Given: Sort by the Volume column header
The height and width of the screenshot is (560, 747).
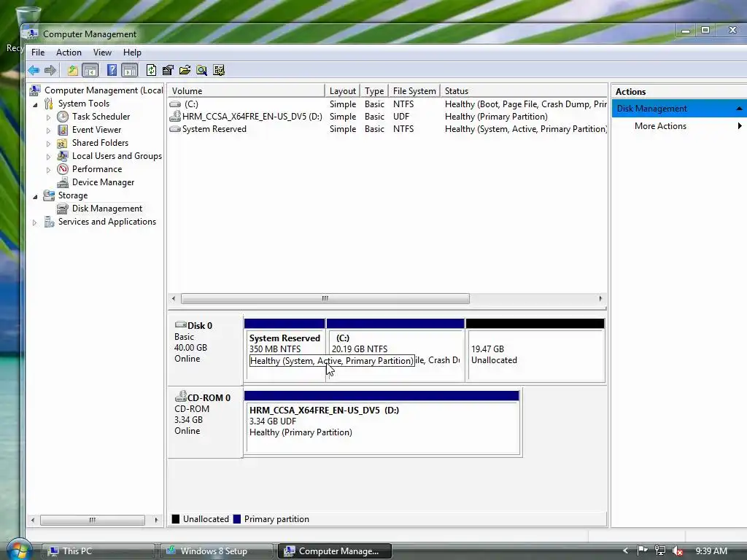Looking at the screenshot, I should coord(246,91).
